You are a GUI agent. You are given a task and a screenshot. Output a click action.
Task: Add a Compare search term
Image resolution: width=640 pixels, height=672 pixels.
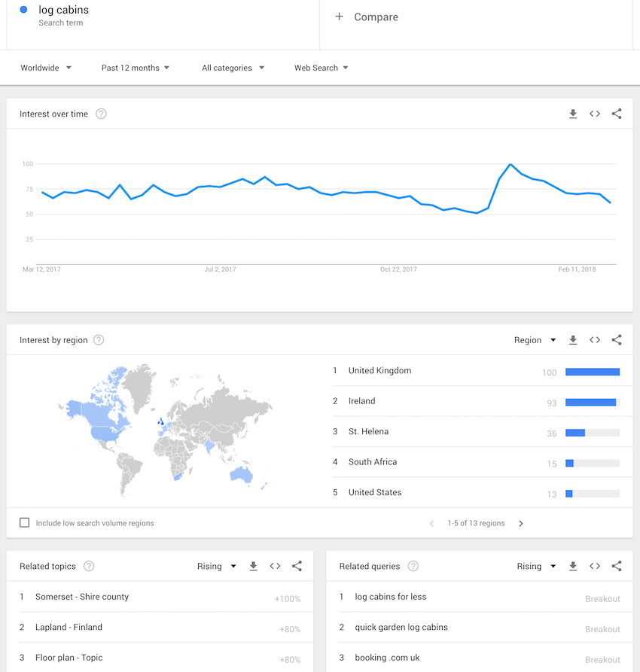pyautogui.click(x=367, y=17)
